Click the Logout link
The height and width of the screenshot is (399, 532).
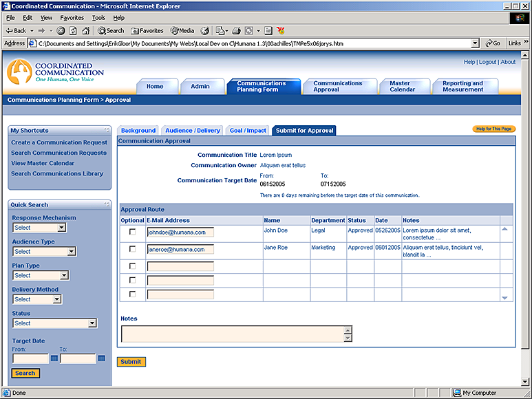487,62
